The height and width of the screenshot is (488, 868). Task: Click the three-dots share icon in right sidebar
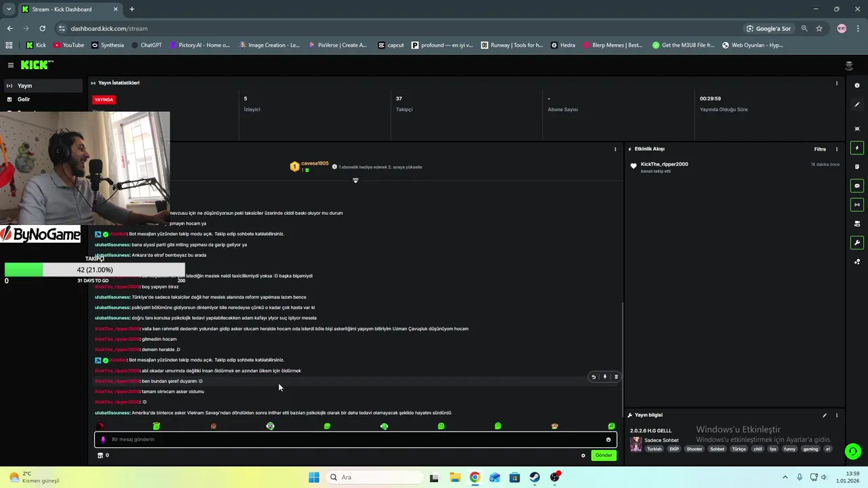coord(857,262)
